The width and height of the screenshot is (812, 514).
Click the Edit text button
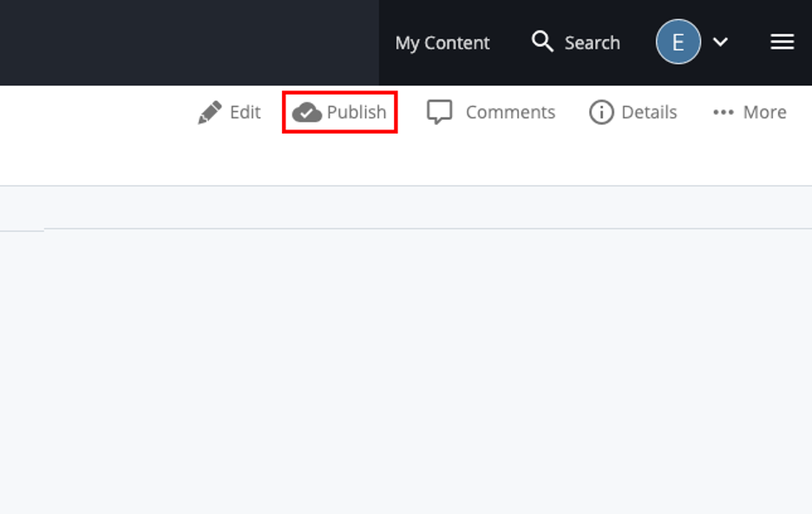(245, 112)
